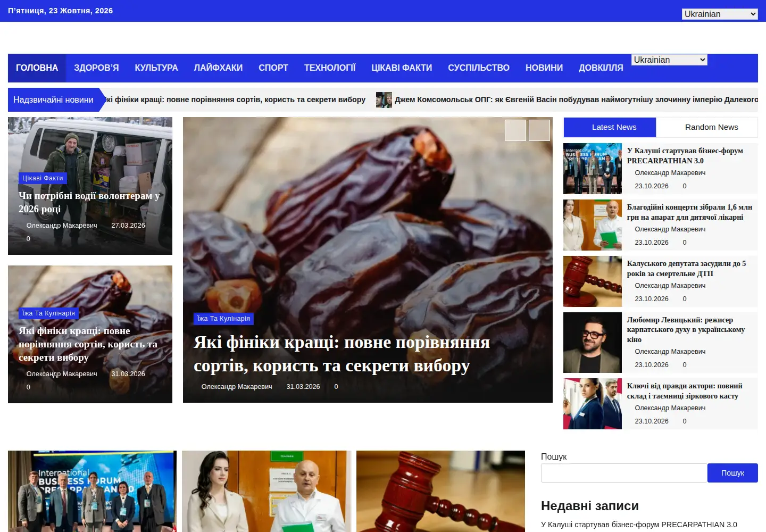This screenshot has width=766, height=532.
Task: Go to the НОВИНИ menu item
Action: (x=544, y=68)
